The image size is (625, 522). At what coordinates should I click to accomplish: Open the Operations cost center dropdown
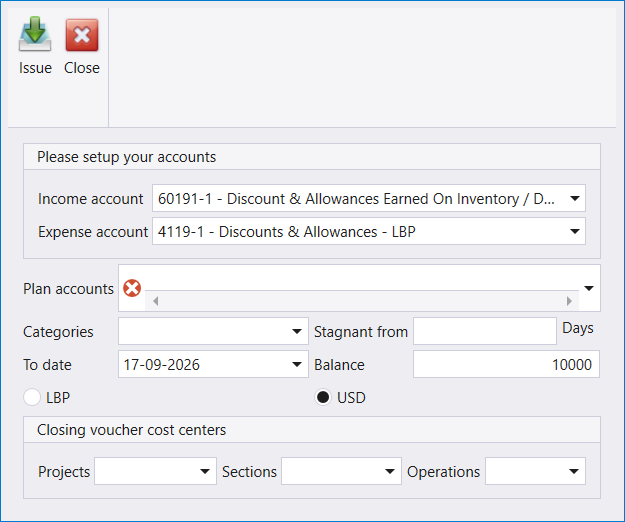[x=574, y=471]
